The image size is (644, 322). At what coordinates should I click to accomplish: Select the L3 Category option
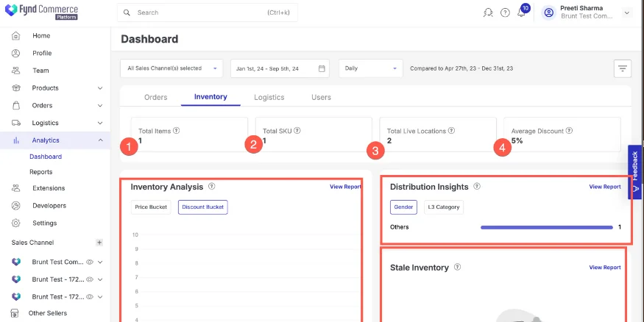point(444,207)
